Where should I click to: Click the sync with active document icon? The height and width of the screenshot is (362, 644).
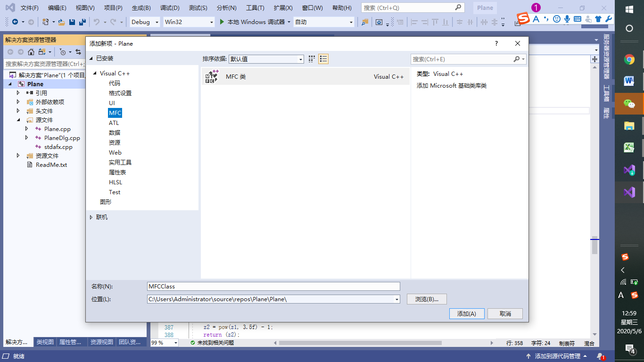click(x=78, y=52)
